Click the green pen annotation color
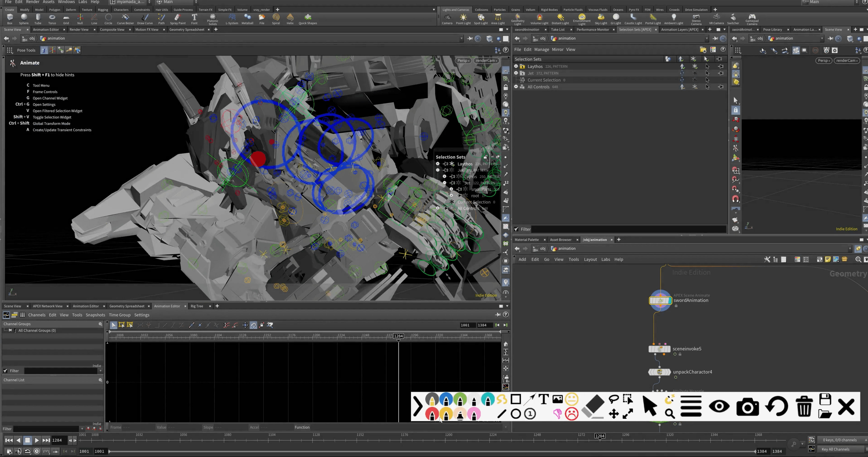This screenshot has width=868, height=457. tap(460, 400)
